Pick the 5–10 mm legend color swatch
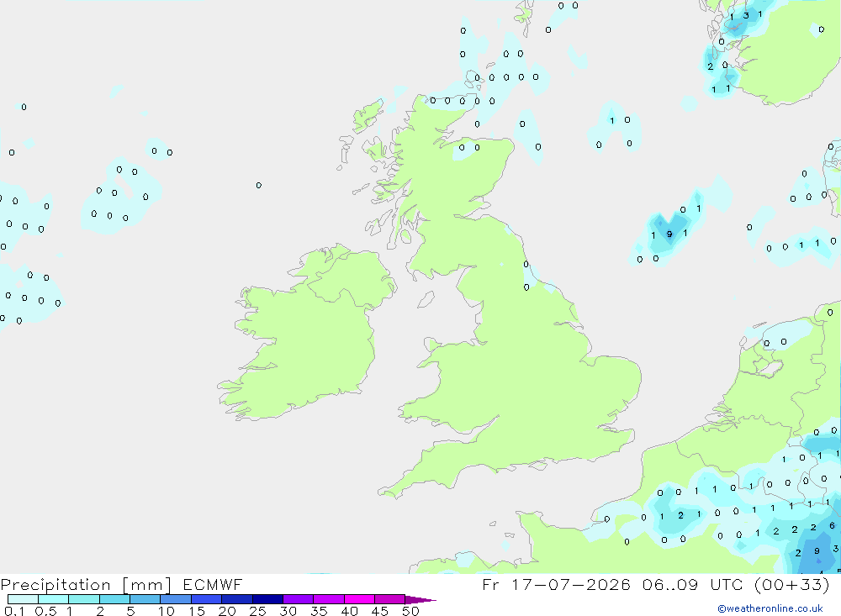This screenshot has height=616, width=841. pyautogui.click(x=145, y=599)
